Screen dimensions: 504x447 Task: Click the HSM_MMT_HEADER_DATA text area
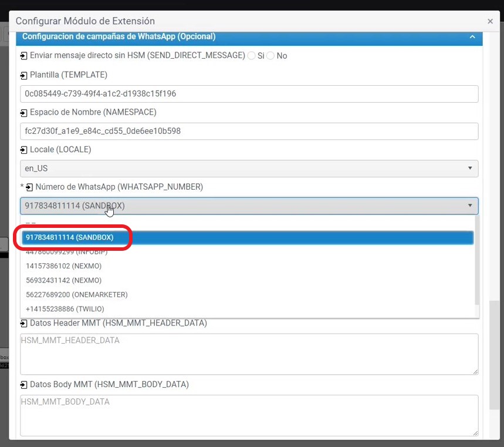[x=249, y=354]
